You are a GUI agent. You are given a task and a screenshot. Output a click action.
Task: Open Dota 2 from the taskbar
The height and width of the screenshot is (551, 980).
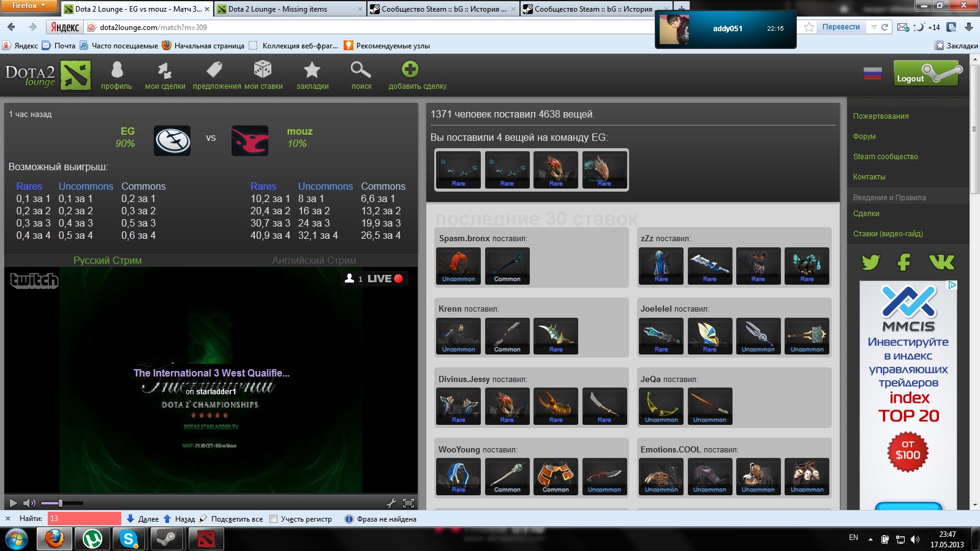[206, 539]
